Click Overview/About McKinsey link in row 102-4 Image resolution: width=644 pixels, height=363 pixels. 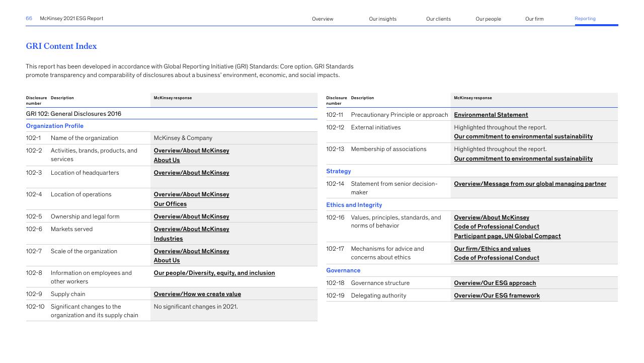pyautogui.click(x=191, y=194)
